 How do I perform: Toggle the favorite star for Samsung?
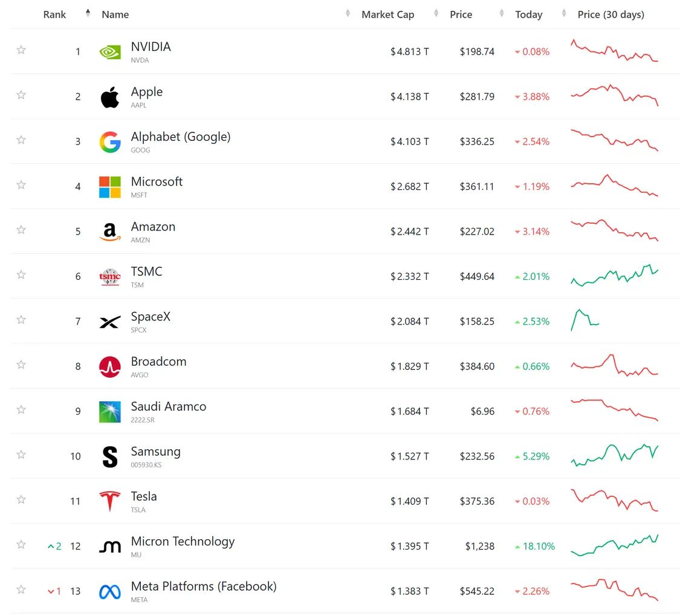tap(21, 454)
